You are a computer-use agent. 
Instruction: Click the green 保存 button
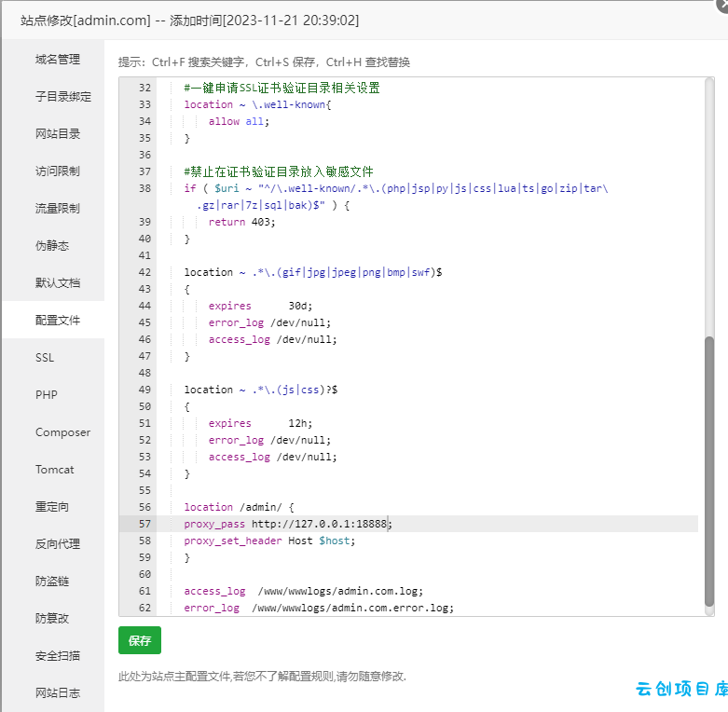(x=140, y=640)
